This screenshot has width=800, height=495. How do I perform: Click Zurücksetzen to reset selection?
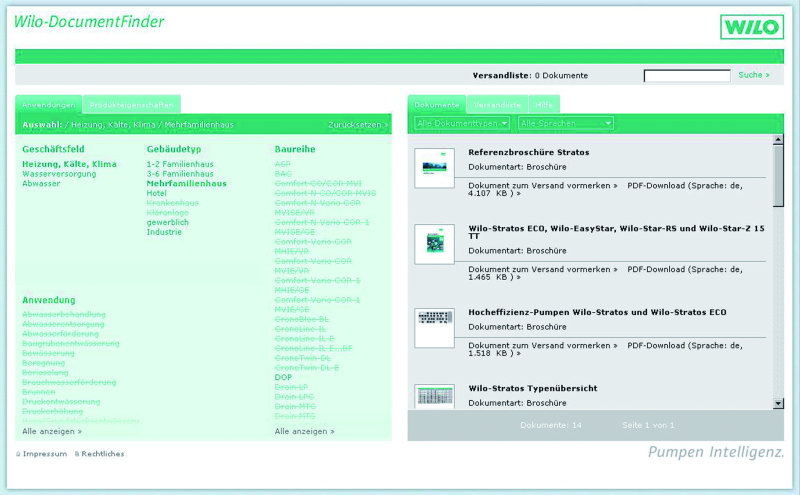(x=358, y=125)
